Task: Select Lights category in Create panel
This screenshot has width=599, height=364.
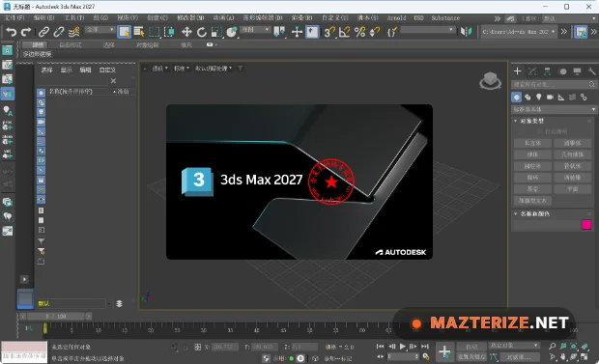Action: pos(539,97)
